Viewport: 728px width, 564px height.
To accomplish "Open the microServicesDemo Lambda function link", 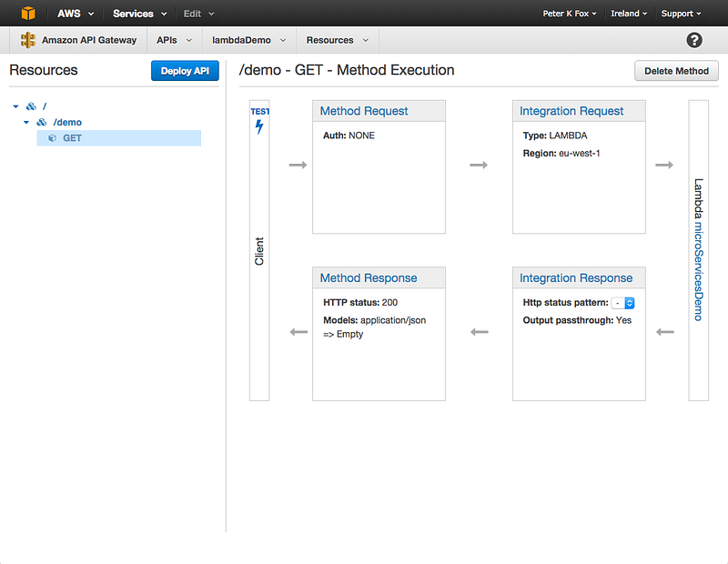I will pos(698,271).
